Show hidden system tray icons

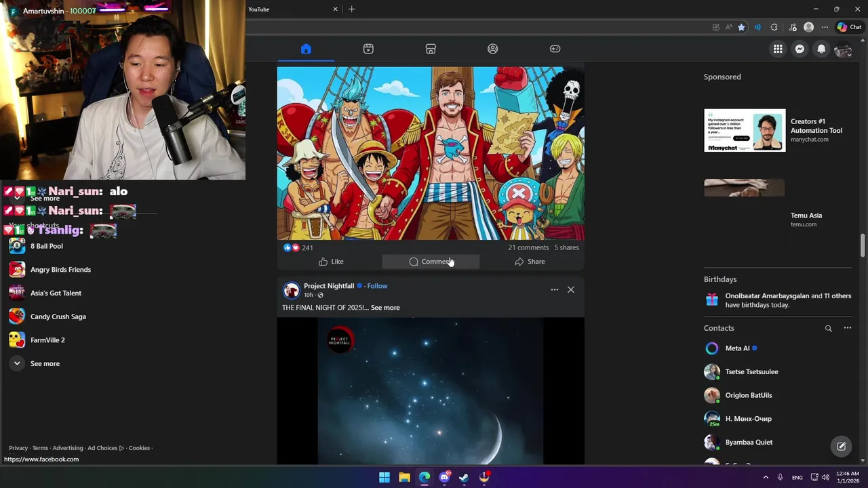766,477
